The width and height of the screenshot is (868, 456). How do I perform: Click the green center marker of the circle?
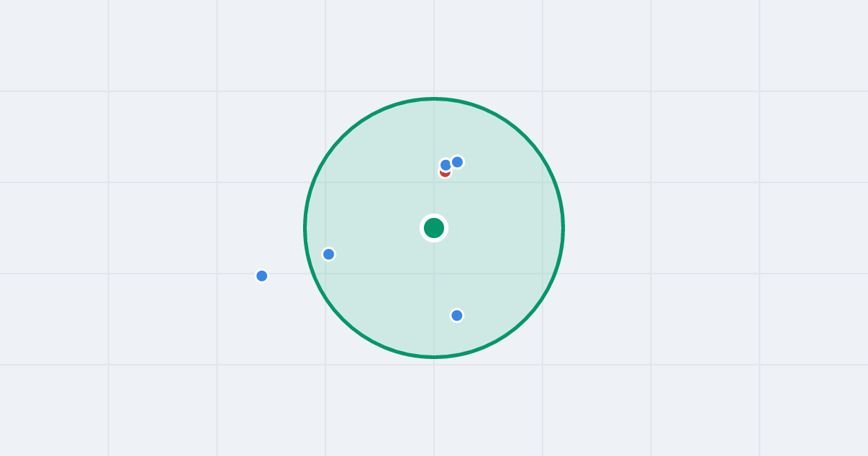pyautogui.click(x=434, y=228)
